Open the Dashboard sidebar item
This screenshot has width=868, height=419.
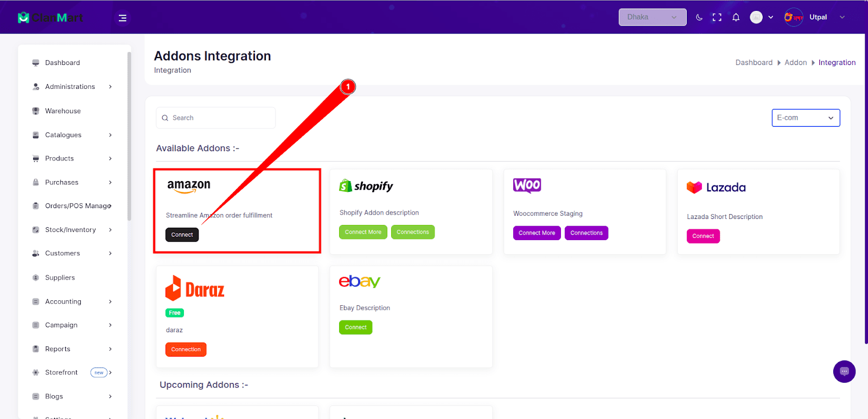click(62, 63)
